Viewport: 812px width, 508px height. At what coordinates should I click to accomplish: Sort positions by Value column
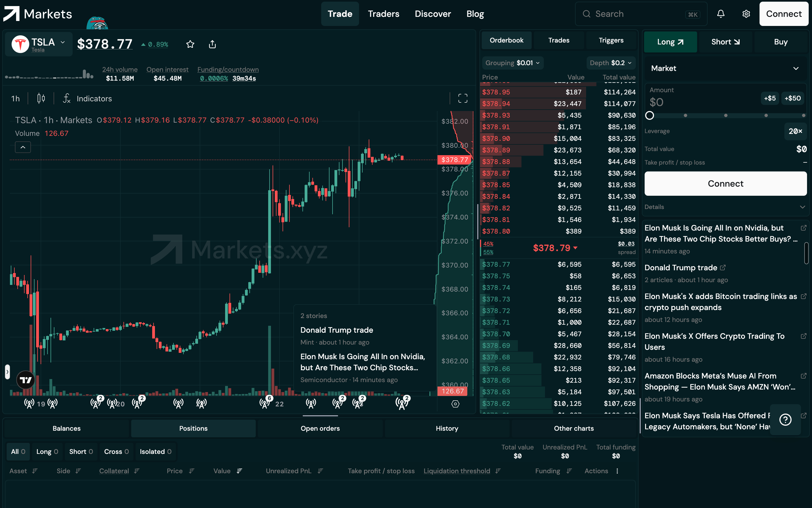coord(228,471)
